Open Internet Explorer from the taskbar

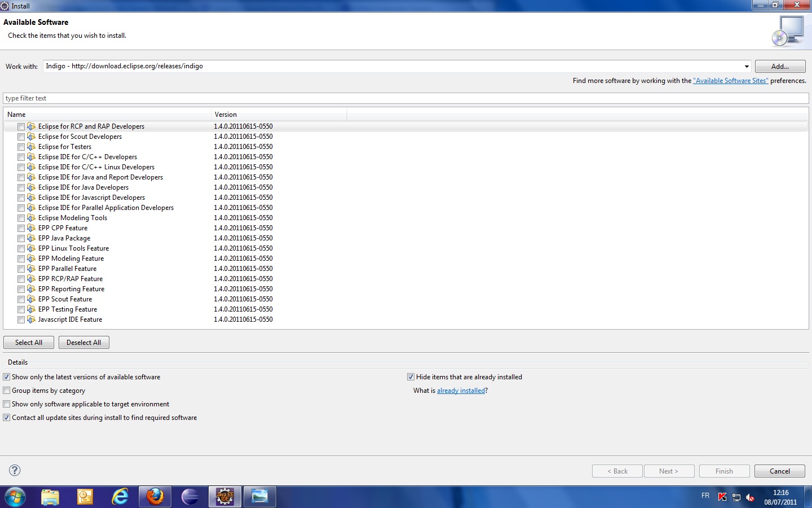(x=120, y=497)
